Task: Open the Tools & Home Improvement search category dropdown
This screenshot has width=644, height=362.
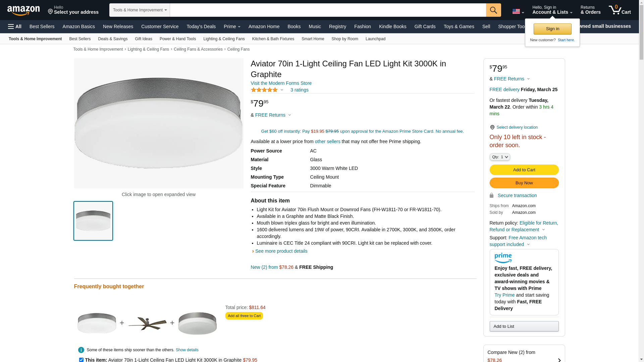Action: 140,10
